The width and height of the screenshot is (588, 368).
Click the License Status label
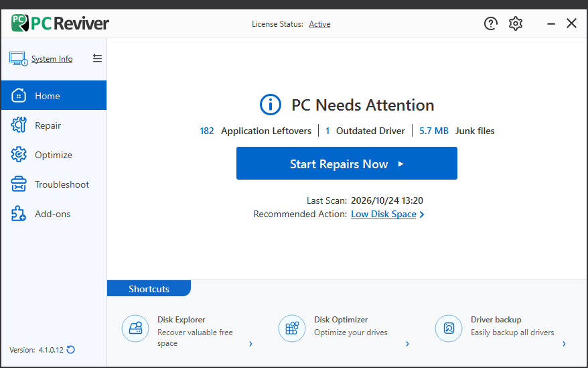click(x=277, y=24)
